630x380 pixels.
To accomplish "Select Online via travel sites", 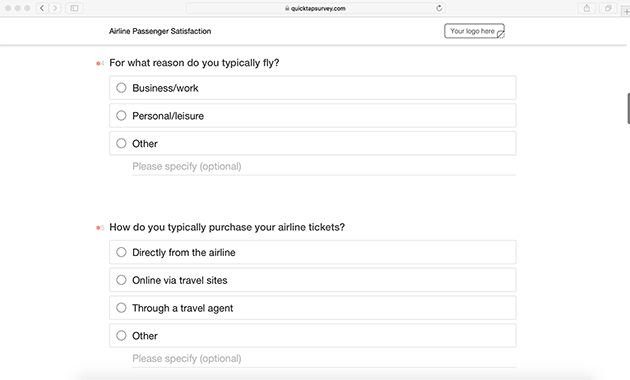I will [x=313, y=280].
